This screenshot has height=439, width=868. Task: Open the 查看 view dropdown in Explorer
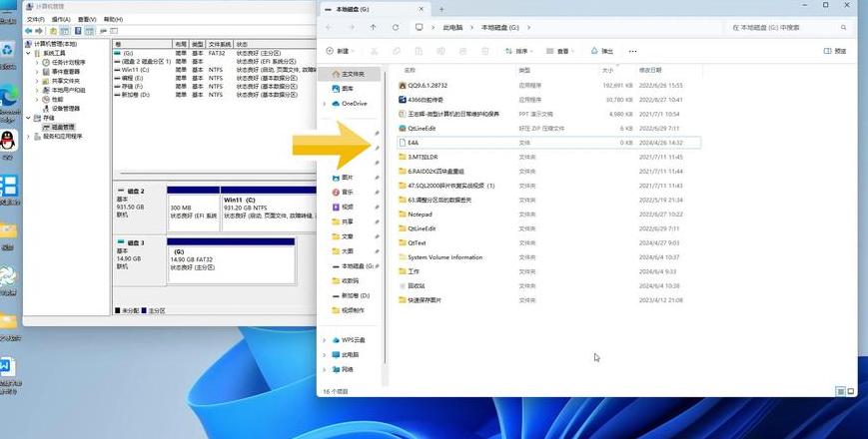(560, 51)
